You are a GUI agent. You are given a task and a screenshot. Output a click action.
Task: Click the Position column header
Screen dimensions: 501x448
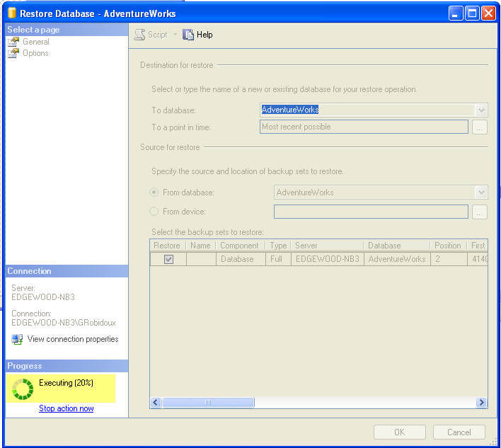[x=447, y=246]
